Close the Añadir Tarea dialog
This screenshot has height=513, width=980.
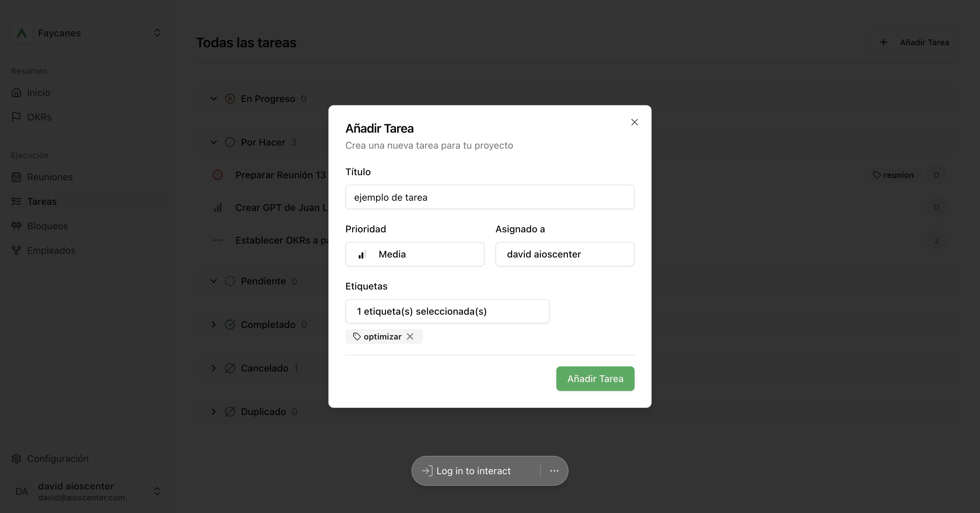[634, 122]
